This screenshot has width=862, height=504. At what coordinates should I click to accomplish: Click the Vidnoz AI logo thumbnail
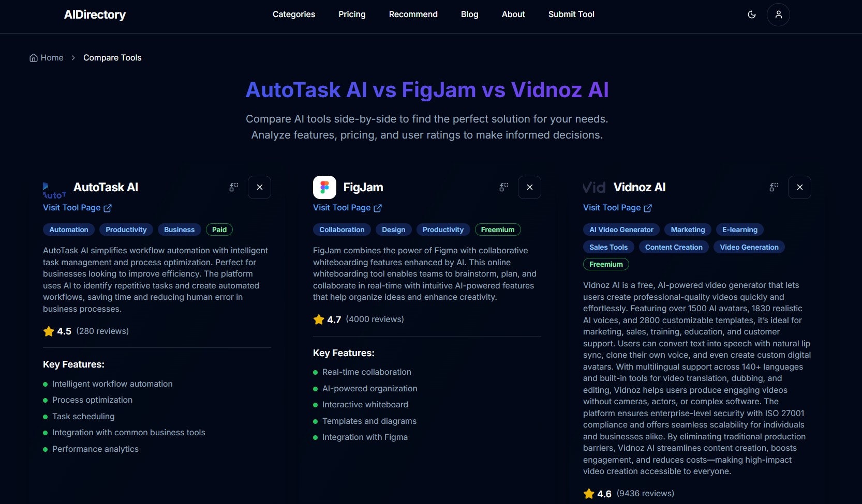[595, 187]
